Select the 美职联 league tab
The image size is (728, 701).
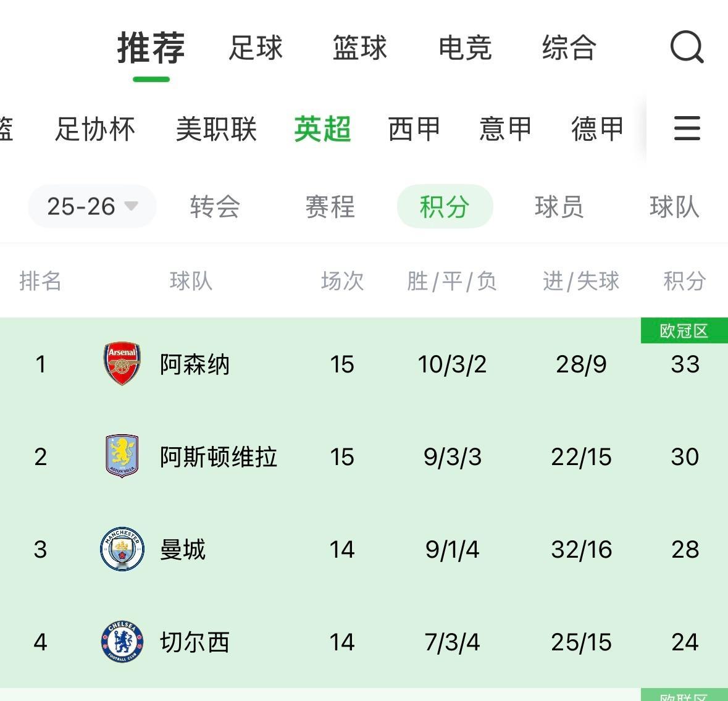pyautogui.click(x=216, y=129)
